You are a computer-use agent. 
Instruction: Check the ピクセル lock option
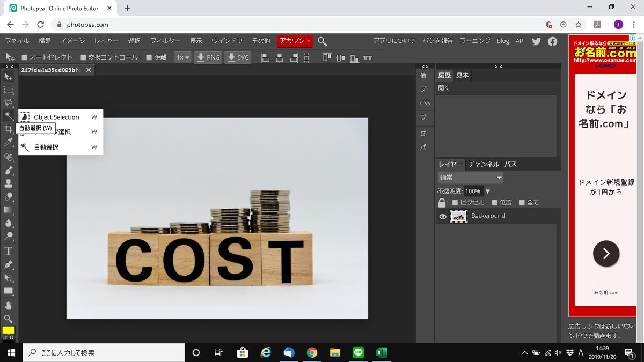(455, 203)
